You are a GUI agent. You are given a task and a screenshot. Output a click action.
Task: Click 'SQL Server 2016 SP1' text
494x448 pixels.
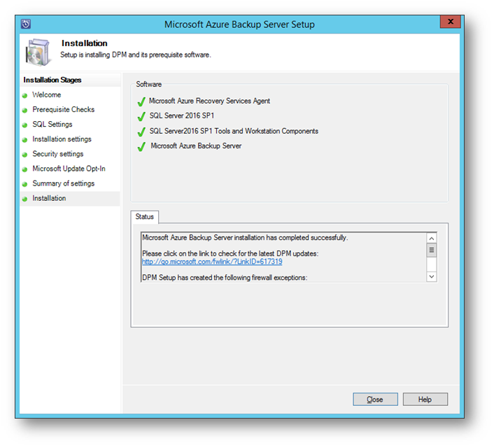182,115
